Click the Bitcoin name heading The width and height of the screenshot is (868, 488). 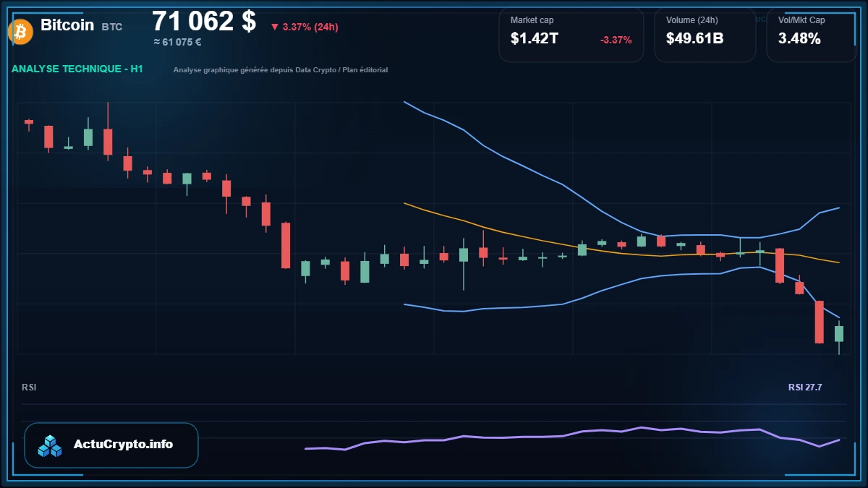pyautogui.click(x=67, y=25)
